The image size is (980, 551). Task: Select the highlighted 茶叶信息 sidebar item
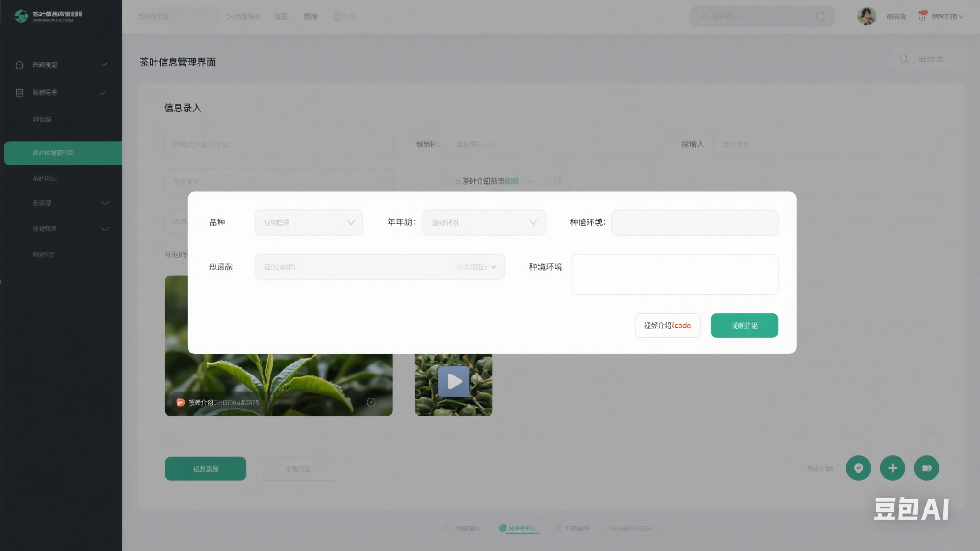[62, 153]
